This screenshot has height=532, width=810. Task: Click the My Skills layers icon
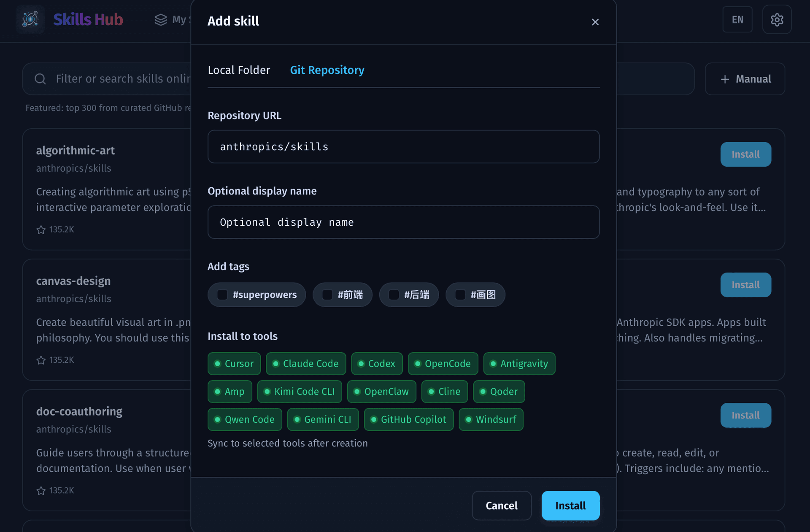point(161,19)
